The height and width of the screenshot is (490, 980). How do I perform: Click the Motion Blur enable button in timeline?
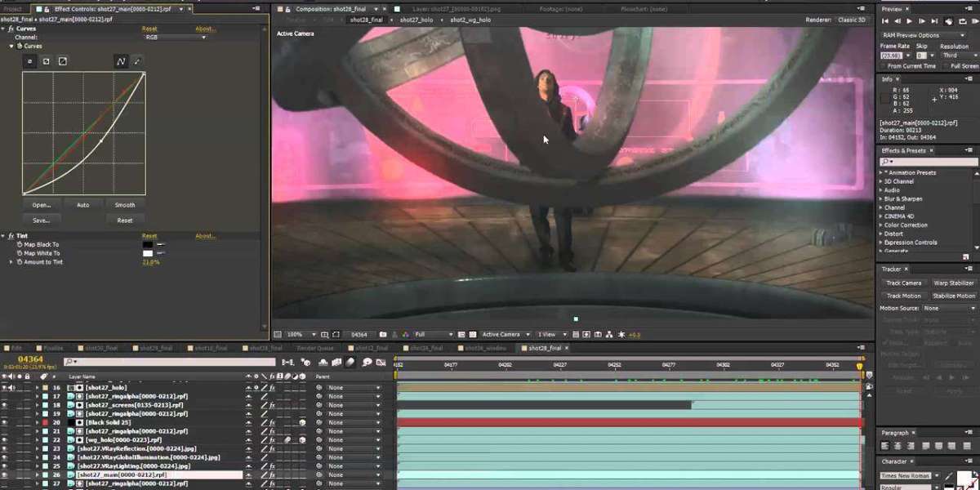pyautogui.click(x=350, y=362)
